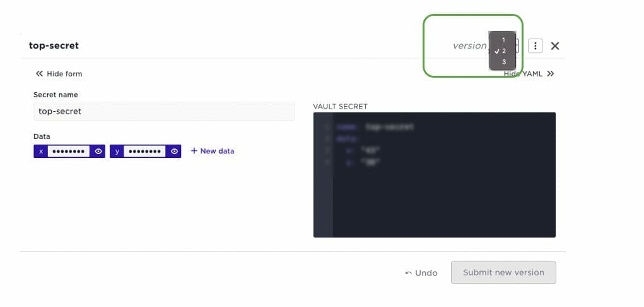Click the Undo arrow icon
Viewport: 644px width, 307px height.
[x=408, y=273]
